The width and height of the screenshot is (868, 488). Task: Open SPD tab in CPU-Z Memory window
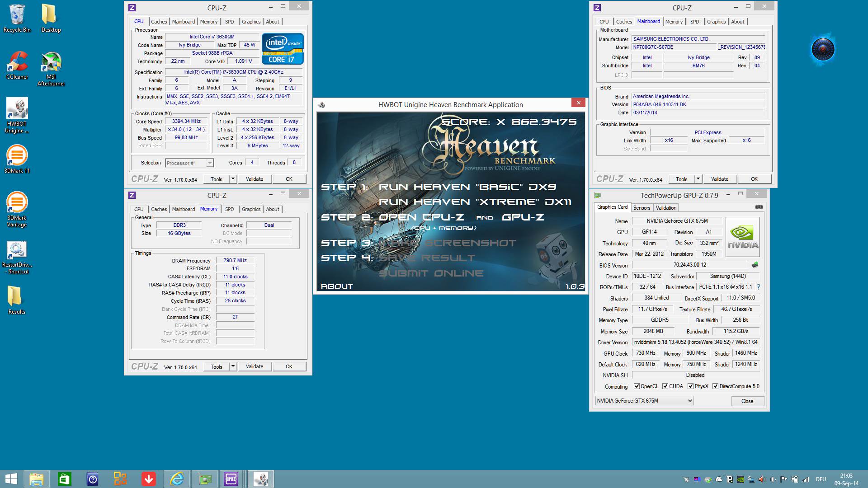[x=229, y=209]
